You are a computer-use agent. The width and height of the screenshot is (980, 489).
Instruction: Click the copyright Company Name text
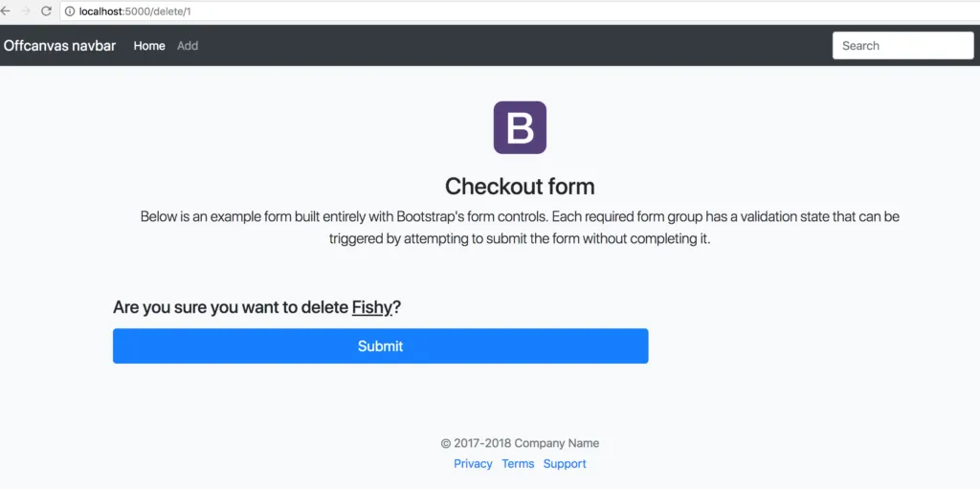[520, 443]
